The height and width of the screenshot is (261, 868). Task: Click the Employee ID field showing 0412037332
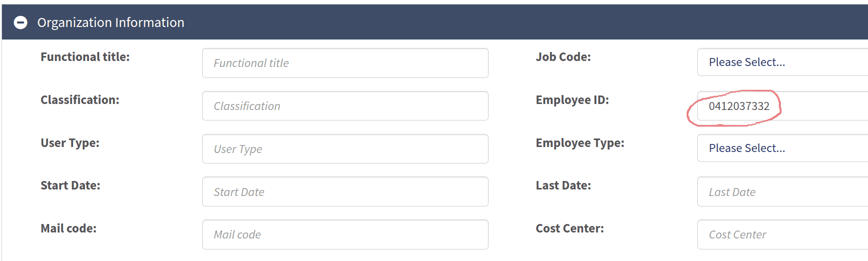click(x=782, y=106)
